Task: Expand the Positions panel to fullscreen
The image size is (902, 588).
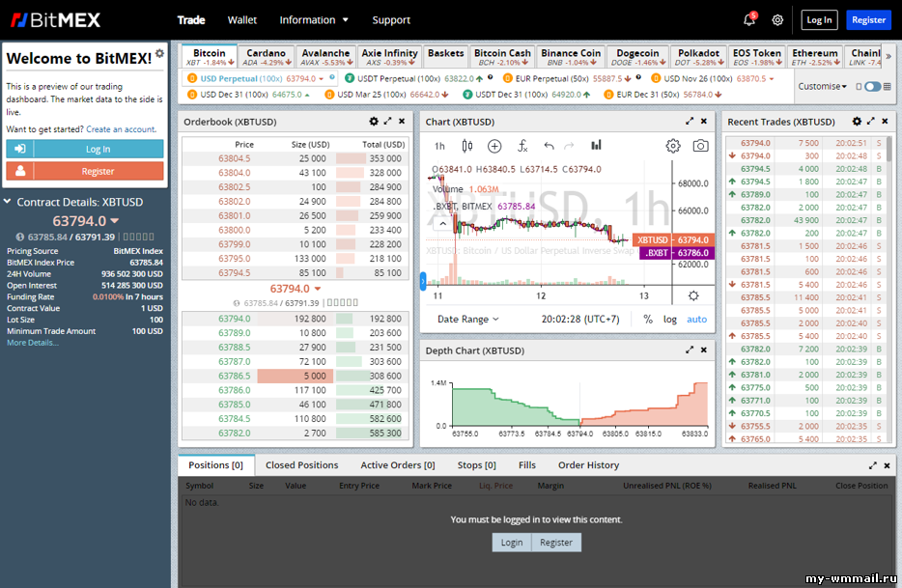Action: click(x=873, y=465)
